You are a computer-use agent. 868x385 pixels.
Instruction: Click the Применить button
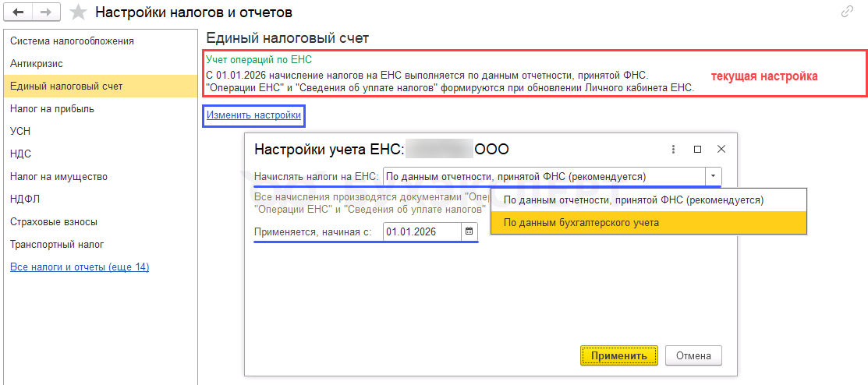[x=619, y=355]
